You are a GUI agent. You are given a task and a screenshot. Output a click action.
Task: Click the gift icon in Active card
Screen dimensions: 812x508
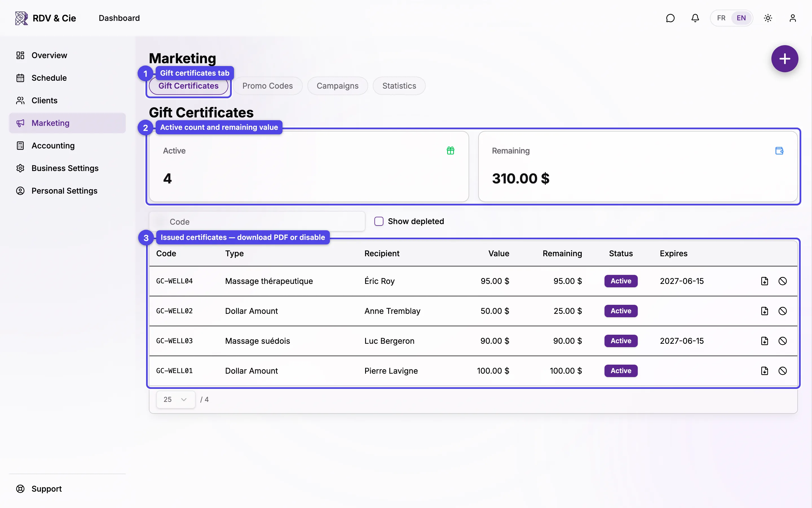tap(450, 150)
